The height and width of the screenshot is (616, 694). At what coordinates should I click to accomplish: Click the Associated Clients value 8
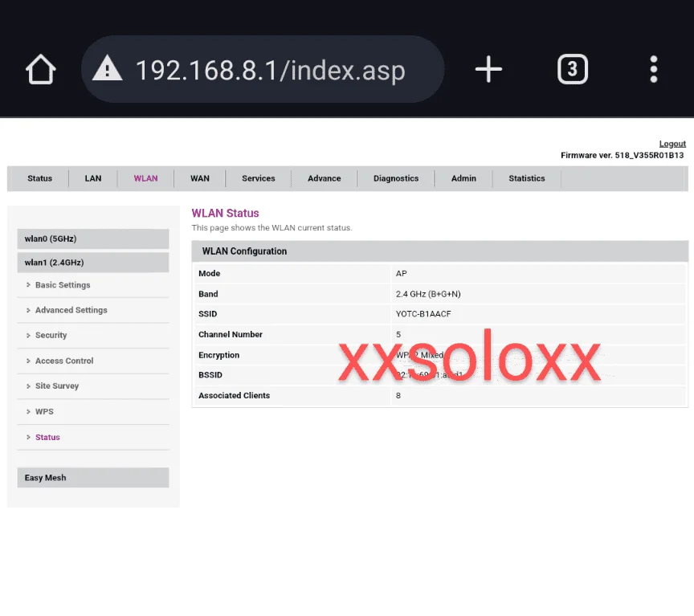pyautogui.click(x=398, y=396)
